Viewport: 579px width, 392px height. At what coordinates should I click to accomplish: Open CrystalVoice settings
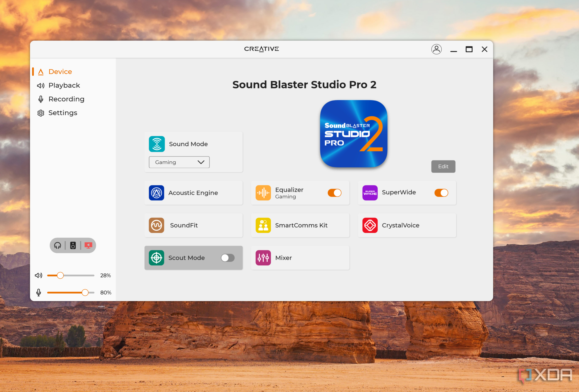coord(370,225)
